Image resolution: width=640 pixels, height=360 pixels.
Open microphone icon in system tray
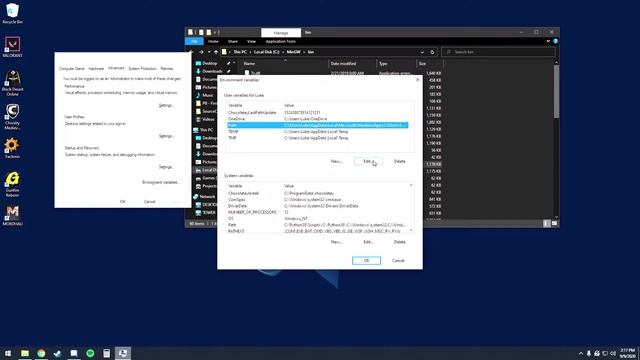tap(589, 353)
